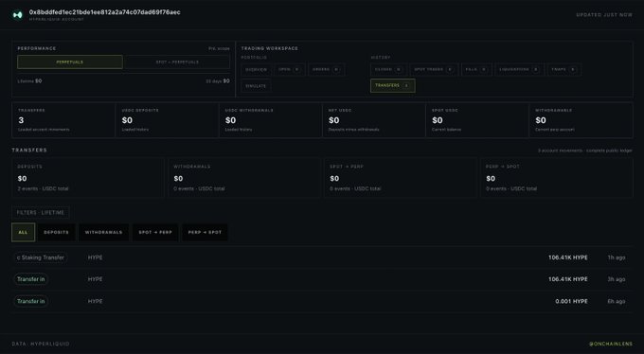Click the wallet address 0x8bddfed1ec21...
This screenshot has height=354, width=644.
click(x=104, y=12)
